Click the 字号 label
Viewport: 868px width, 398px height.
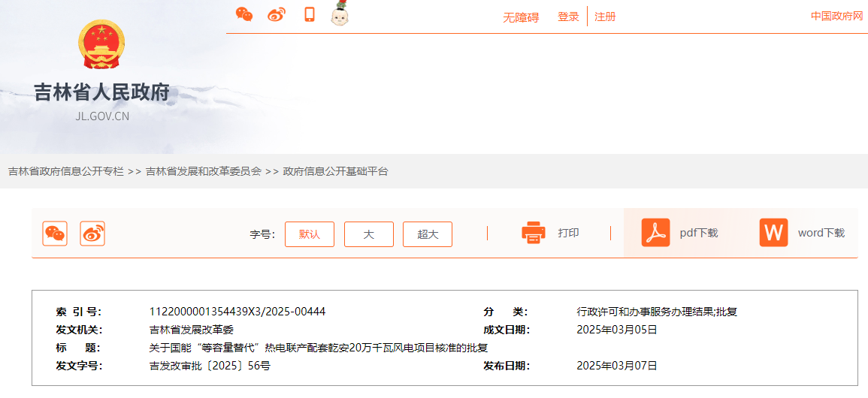[x=262, y=234]
